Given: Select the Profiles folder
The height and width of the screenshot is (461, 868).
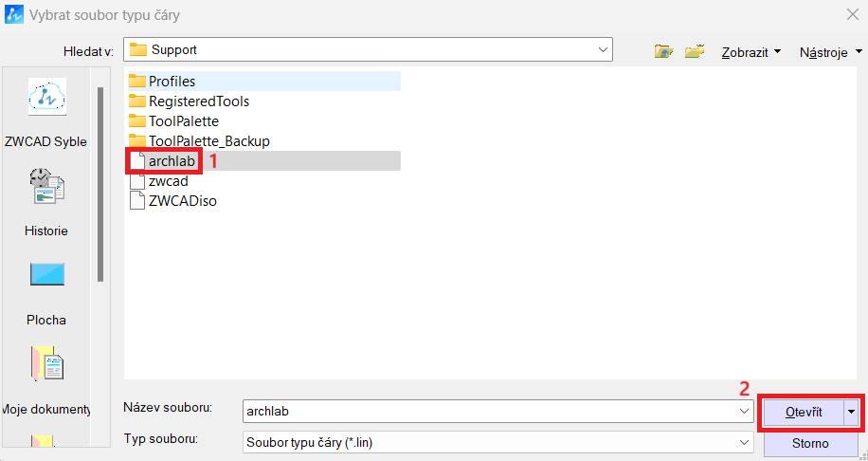Looking at the screenshot, I should (x=172, y=82).
